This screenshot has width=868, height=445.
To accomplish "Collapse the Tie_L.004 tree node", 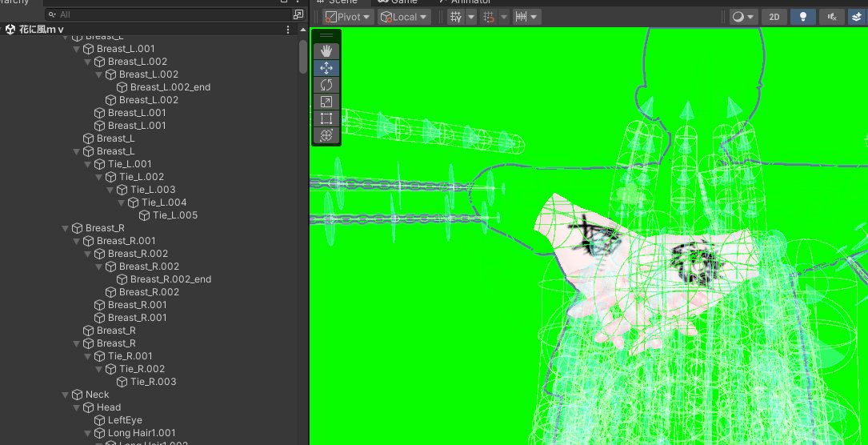I will [x=122, y=202].
